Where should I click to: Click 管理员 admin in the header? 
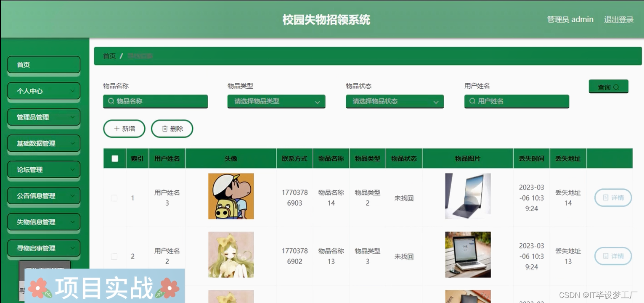[570, 19]
